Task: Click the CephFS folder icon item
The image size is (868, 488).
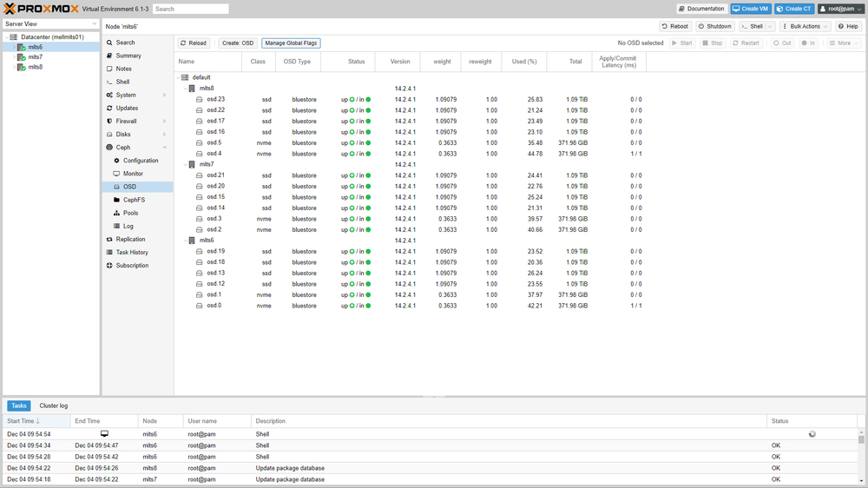Action: 133,200
